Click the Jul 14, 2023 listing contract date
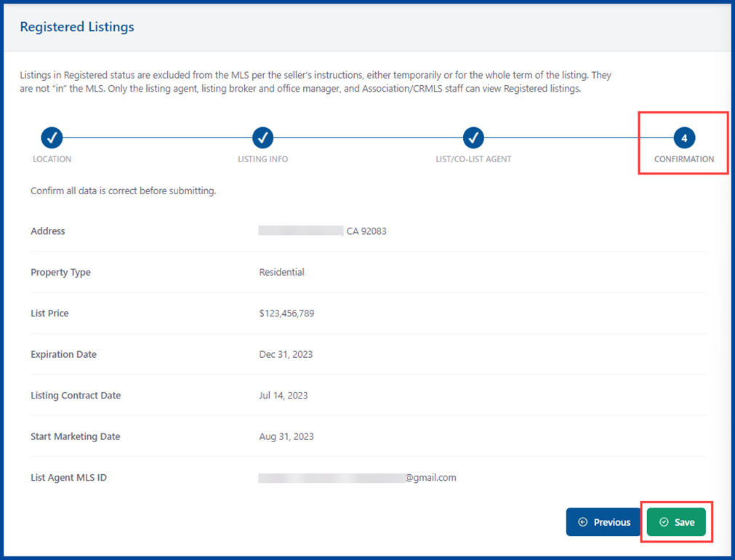Screen dimensions: 735x560 click(283, 396)
